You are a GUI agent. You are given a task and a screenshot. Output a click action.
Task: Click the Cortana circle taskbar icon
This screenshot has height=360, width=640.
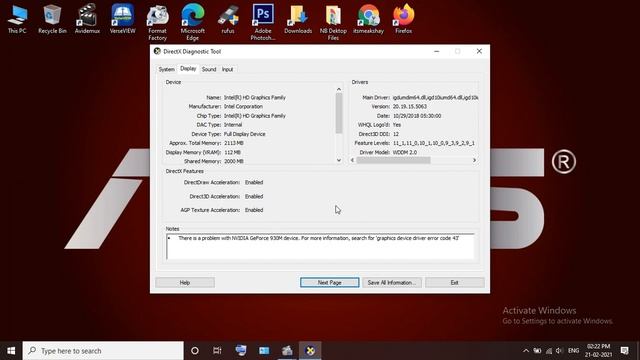195,351
